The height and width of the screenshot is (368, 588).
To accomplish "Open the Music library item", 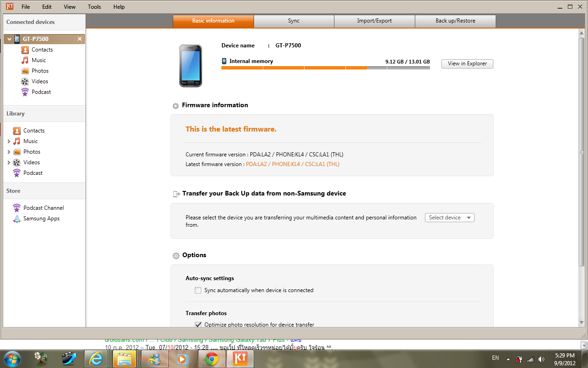I will [30, 141].
